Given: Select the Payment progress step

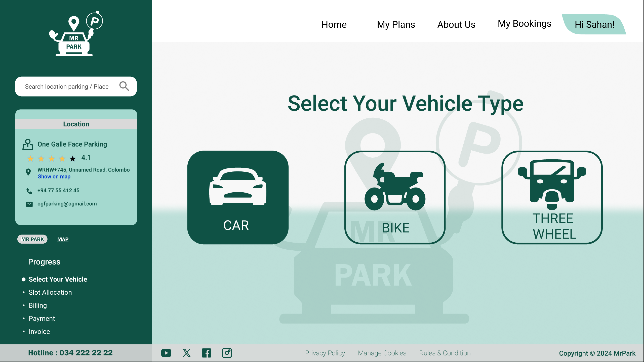Looking at the screenshot, I should coord(42,318).
